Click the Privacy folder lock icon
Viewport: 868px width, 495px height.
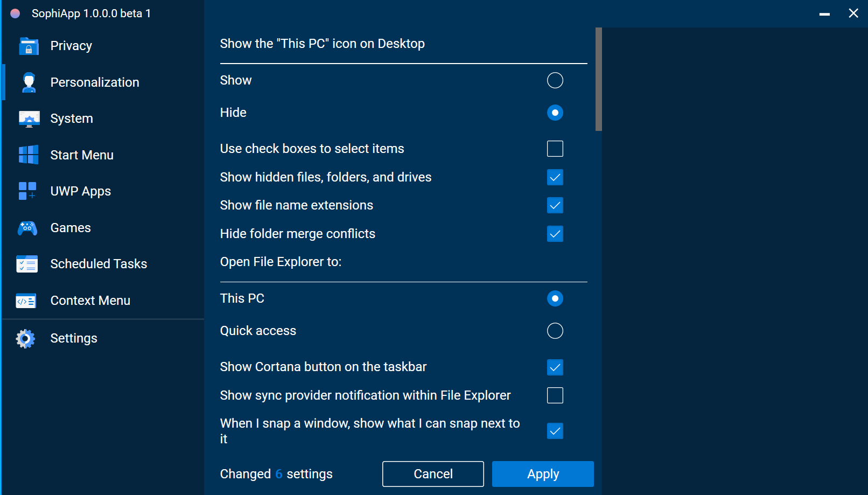29,46
